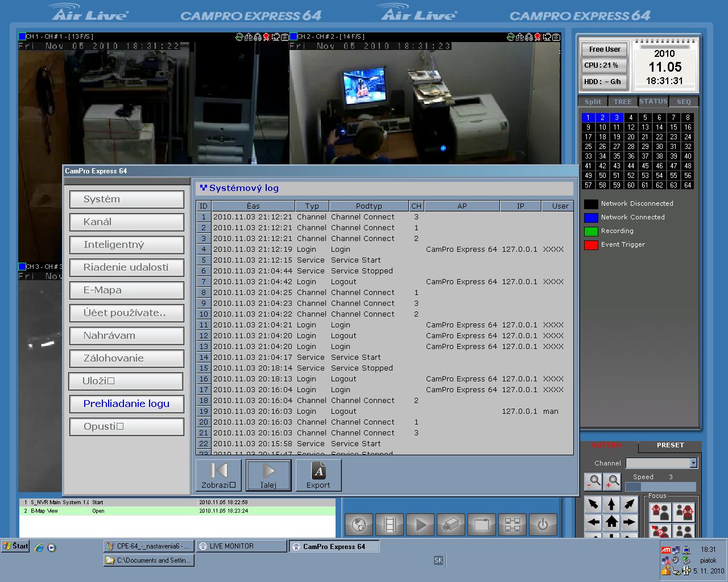The width and height of the screenshot is (728, 582).
Task: Click the PTZ up arrow
Action: 611,504
